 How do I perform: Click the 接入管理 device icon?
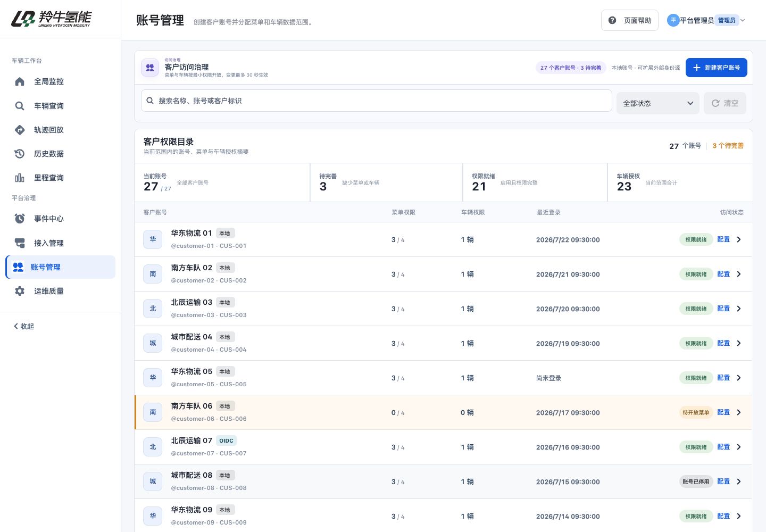(x=20, y=243)
